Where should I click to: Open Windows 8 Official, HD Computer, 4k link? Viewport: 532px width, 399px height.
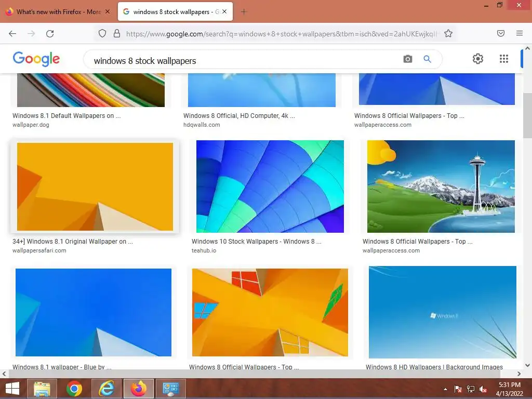(x=239, y=116)
